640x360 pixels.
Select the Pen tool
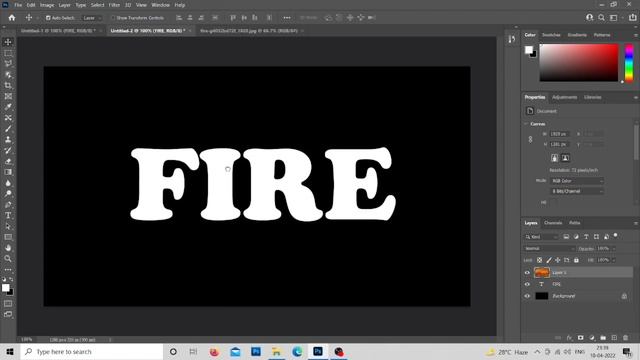(8, 204)
